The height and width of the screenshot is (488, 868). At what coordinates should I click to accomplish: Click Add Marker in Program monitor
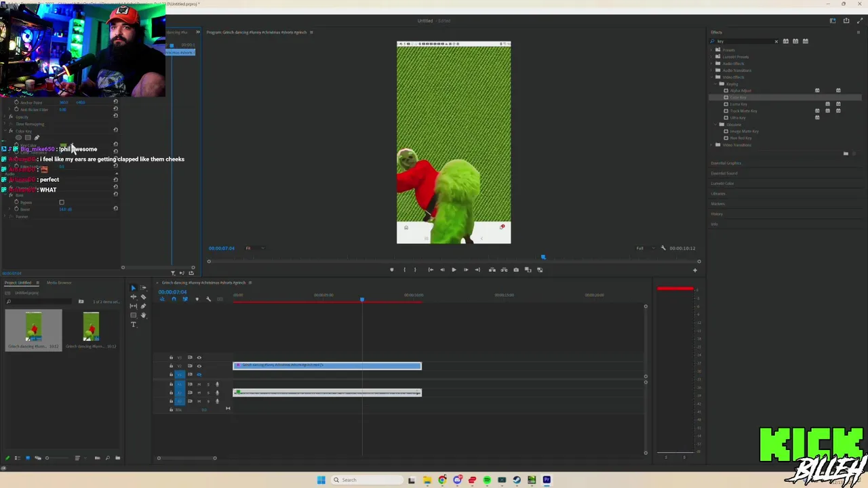(x=392, y=270)
